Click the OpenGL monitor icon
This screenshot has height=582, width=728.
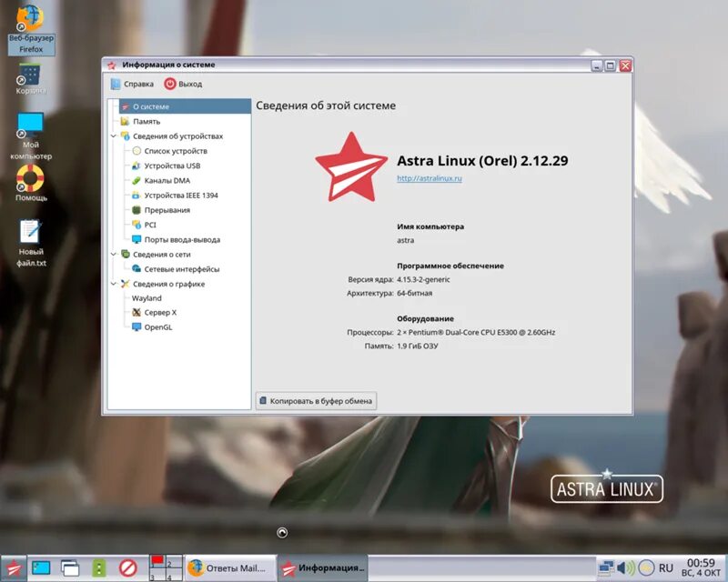(x=136, y=327)
